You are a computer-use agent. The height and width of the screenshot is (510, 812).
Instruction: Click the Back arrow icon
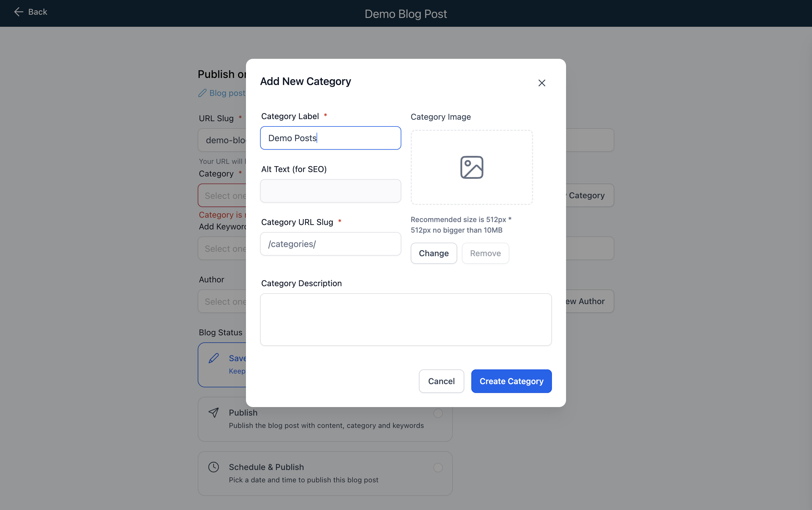pyautogui.click(x=19, y=12)
